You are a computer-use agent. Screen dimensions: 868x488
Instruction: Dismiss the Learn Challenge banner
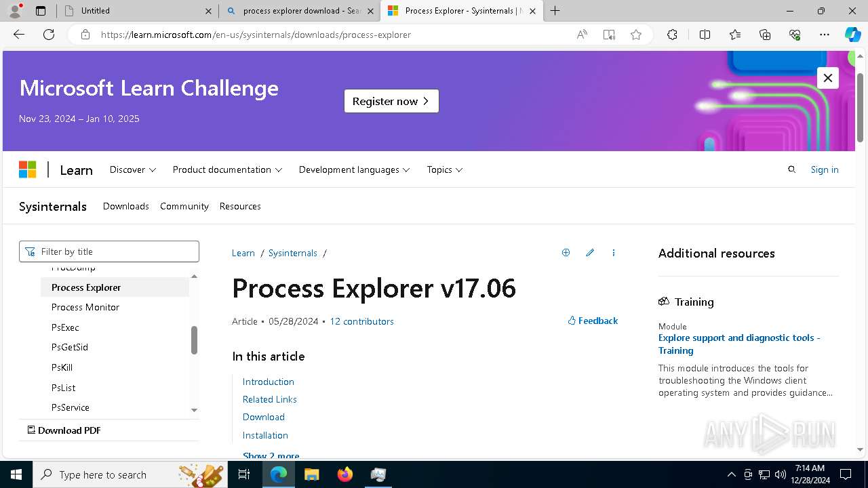[x=828, y=78]
